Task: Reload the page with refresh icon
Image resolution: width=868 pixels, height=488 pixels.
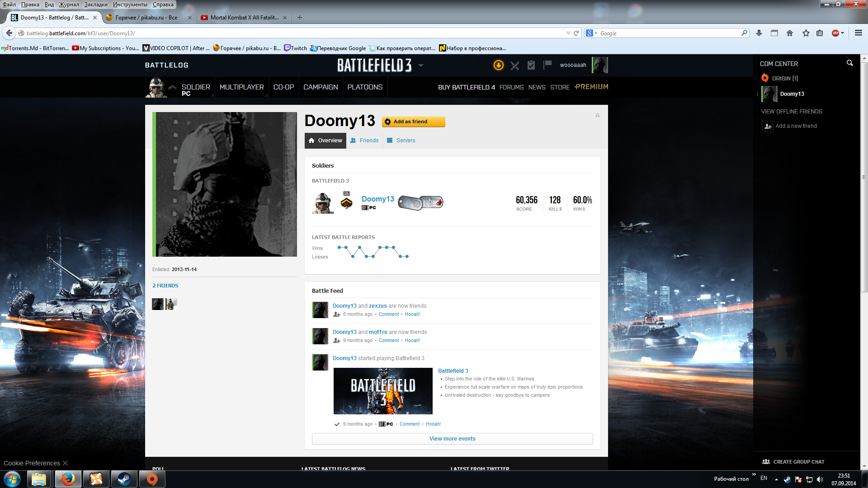Action: pos(576,33)
